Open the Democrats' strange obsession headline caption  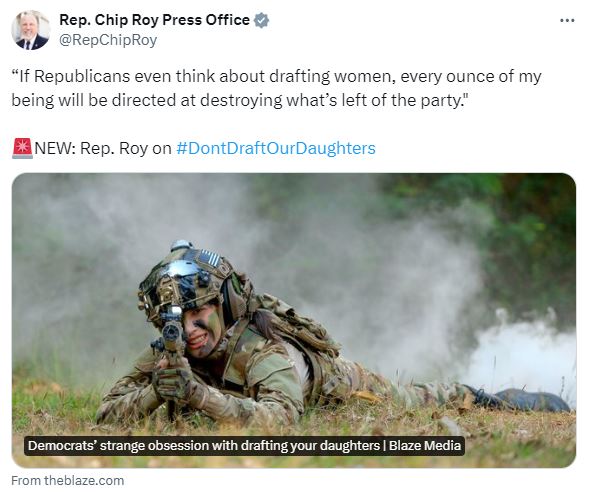(204, 446)
